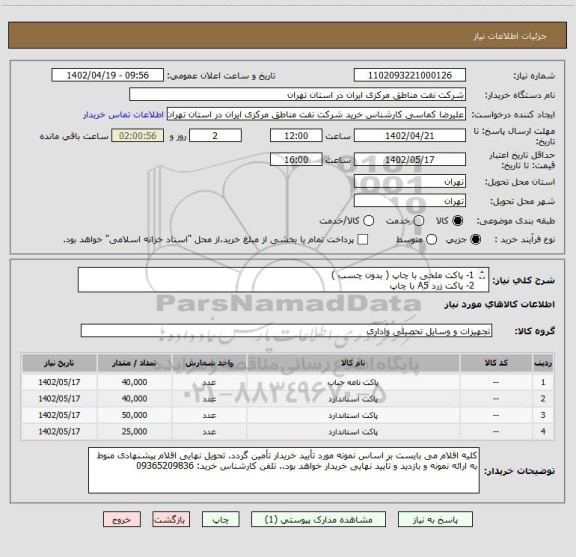Click the date 1402/05/17 in row 1
The image size is (576, 557).
[x=59, y=382]
